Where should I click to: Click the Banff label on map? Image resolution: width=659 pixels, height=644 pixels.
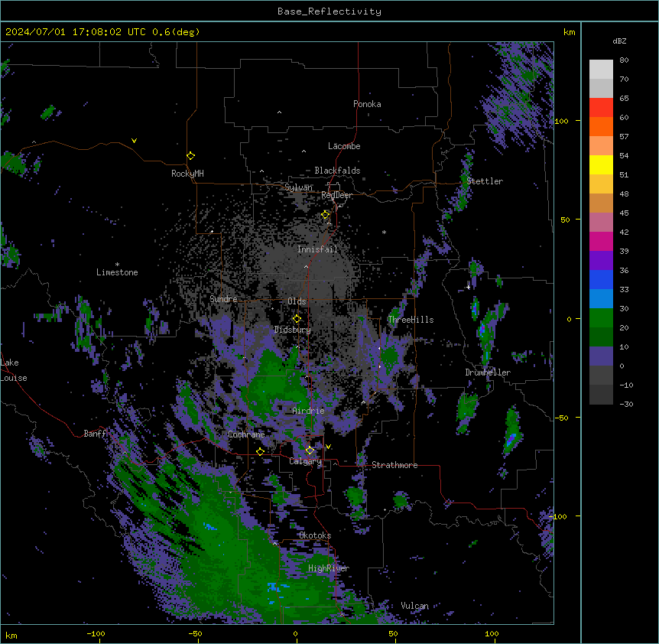(96, 434)
